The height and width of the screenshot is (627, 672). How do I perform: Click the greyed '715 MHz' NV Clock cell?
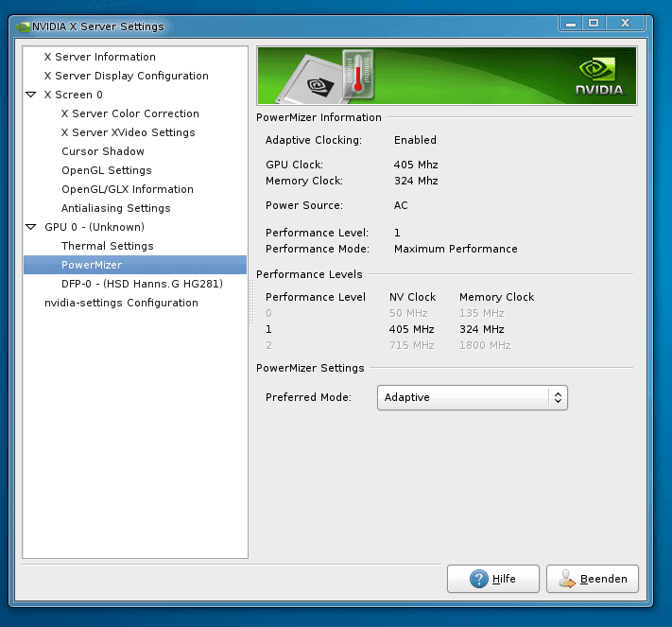(411, 346)
